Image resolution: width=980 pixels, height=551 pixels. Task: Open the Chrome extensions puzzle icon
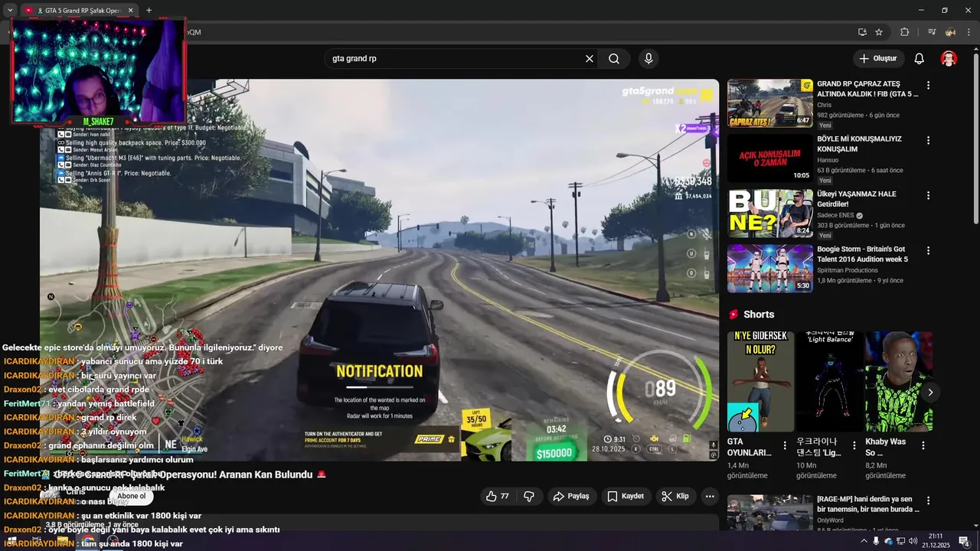[x=904, y=32]
